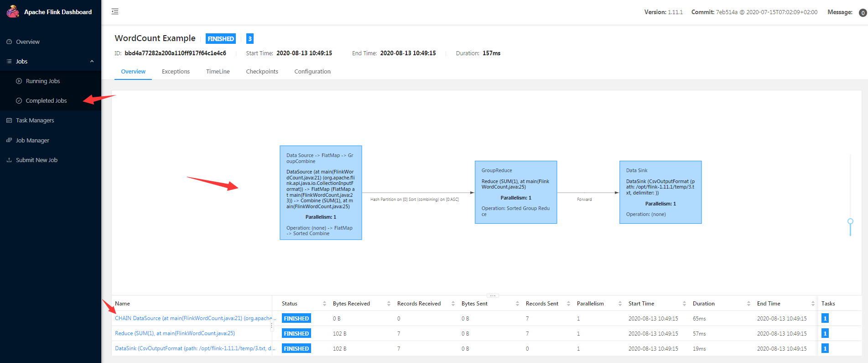Click the Running Jobs play-circle icon

click(x=19, y=81)
